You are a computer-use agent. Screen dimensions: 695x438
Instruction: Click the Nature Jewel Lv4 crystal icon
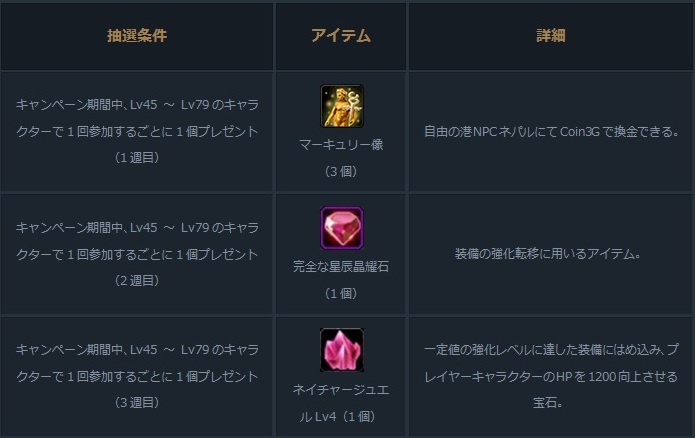click(341, 350)
